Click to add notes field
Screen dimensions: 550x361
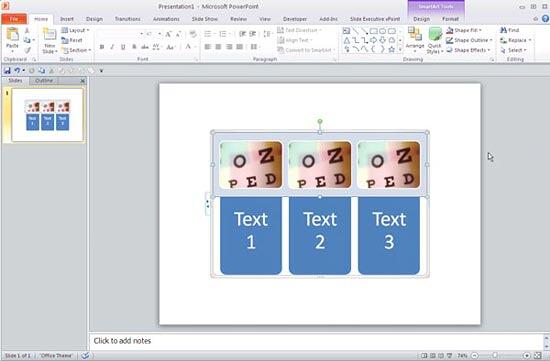tap(316, 341)
